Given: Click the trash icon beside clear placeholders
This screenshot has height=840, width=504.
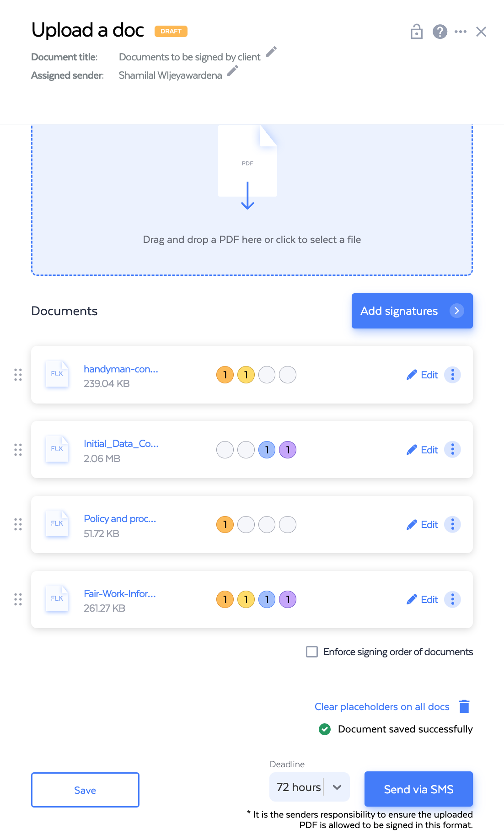Looking at the screenshot, I should [x=465, y=706].
